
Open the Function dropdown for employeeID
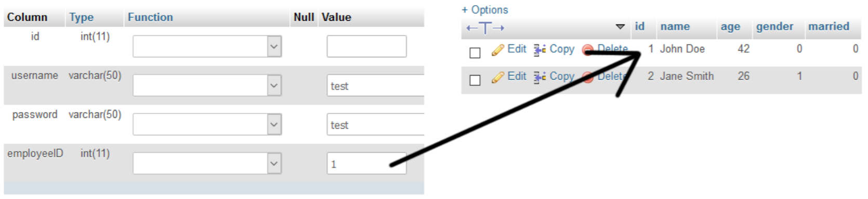(x=207, y=164)
